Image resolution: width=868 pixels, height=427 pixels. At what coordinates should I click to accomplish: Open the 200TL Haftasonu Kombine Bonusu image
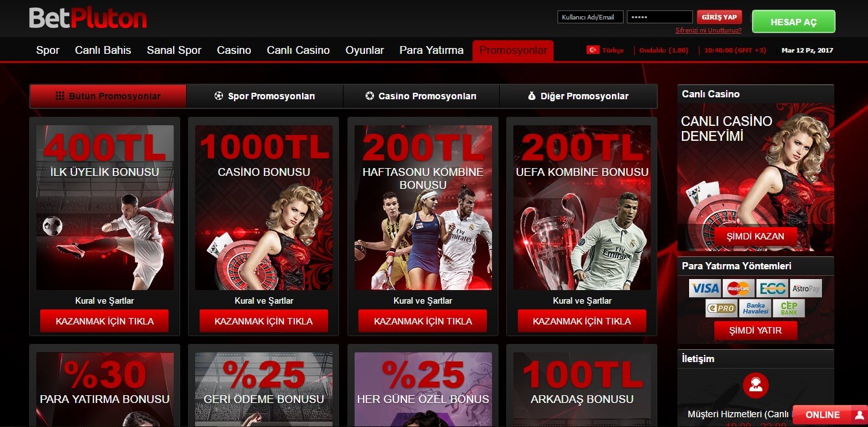[423, 208]
